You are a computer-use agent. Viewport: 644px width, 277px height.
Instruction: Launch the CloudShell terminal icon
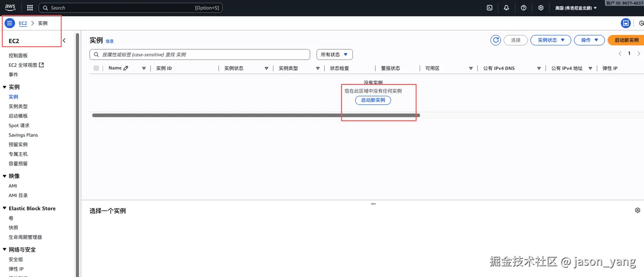(490, 8)
